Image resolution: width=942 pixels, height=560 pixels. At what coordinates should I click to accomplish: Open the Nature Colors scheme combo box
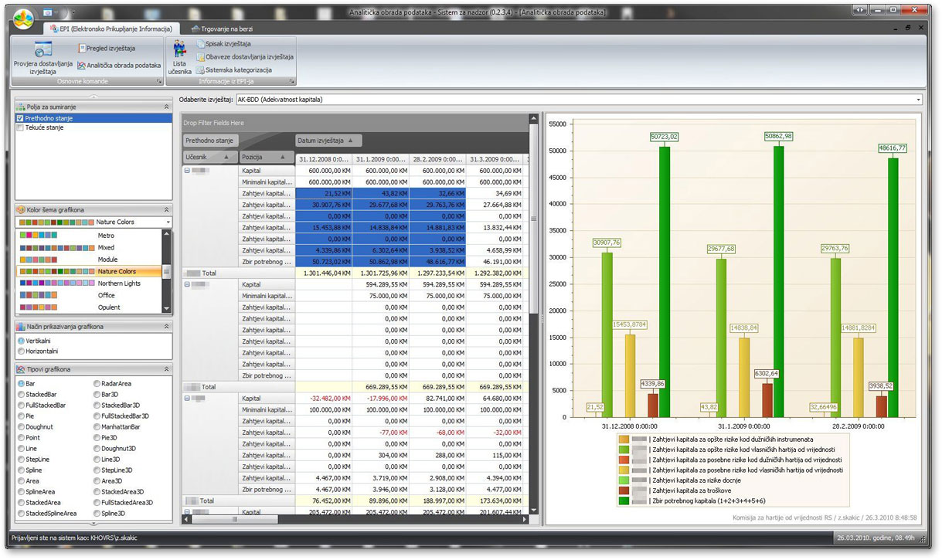point(168,222)
